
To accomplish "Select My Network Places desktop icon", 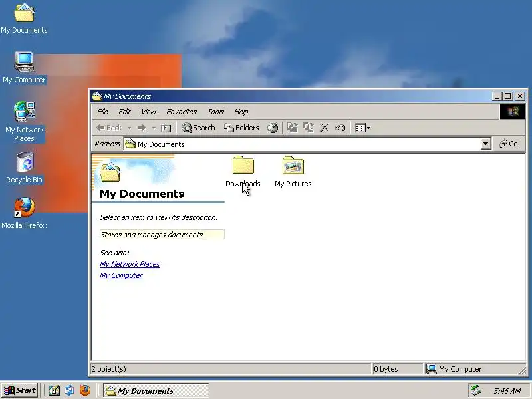I will click(x=24, y=122).
